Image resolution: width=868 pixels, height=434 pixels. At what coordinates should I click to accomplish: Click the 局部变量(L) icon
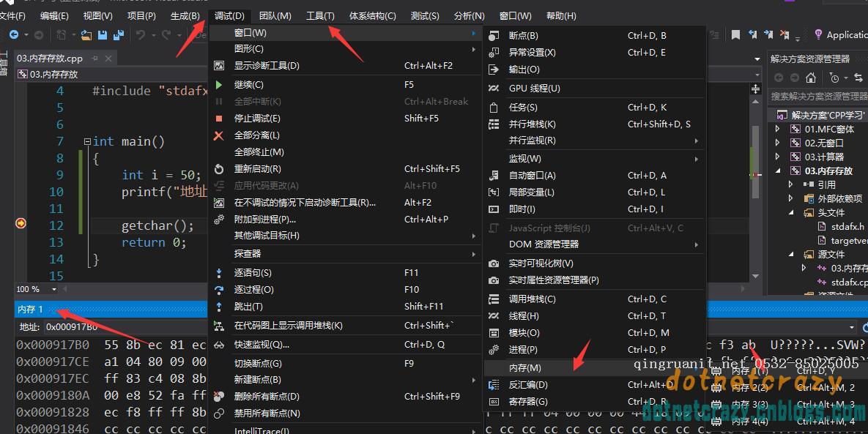click(x=494, y=192)
